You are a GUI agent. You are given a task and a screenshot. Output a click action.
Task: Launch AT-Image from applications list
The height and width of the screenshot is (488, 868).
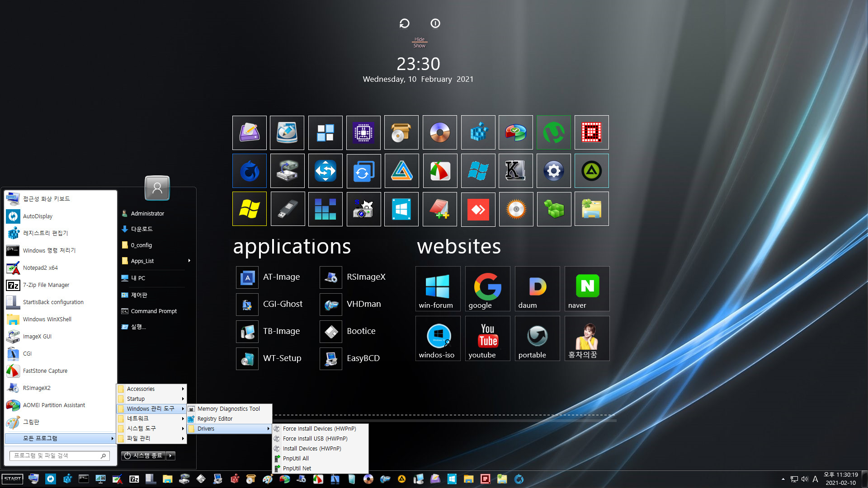[x=269, y=277]
